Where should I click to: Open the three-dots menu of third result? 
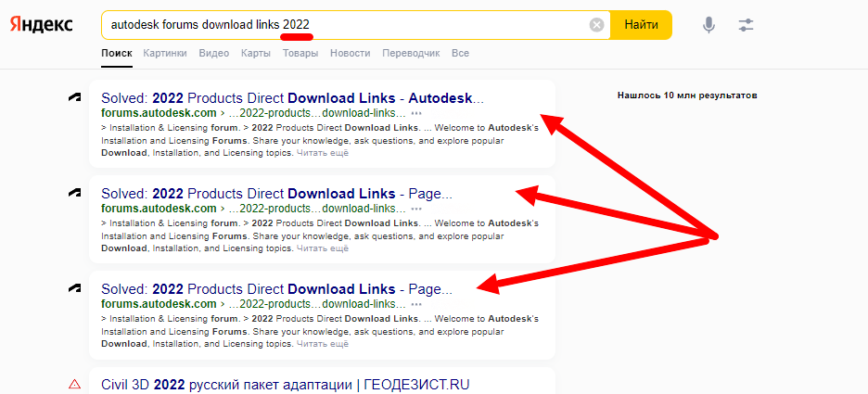pyautogui.click(x=416, y=304)
